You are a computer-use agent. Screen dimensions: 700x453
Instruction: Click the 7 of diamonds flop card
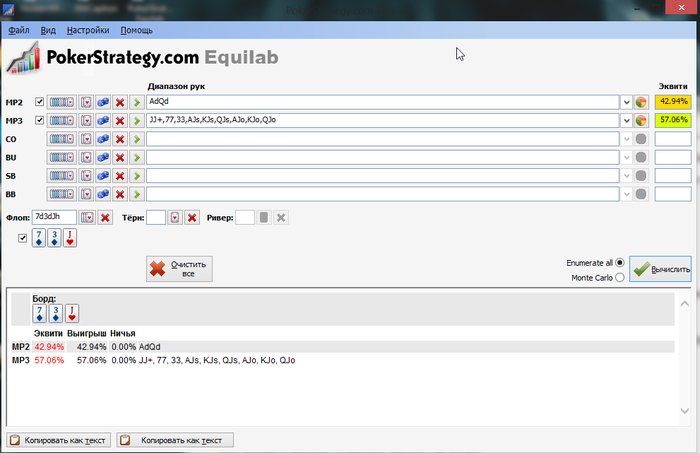click(x=39, y=238)
